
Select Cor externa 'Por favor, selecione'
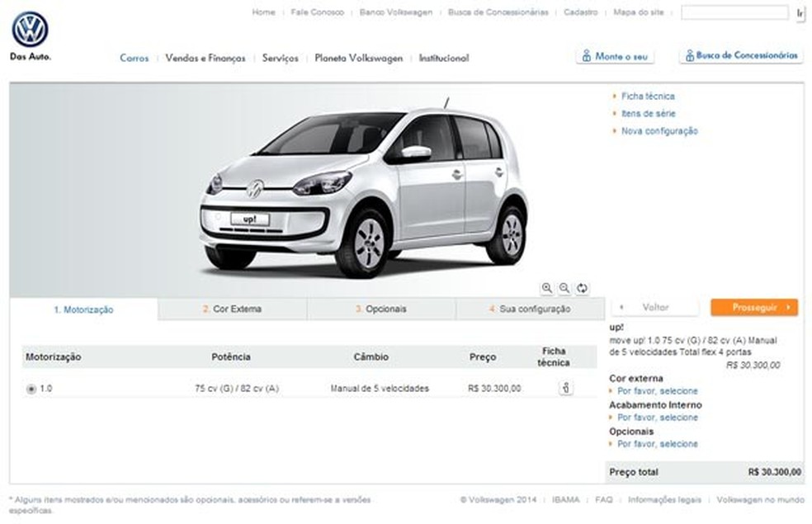pos(657,391)
